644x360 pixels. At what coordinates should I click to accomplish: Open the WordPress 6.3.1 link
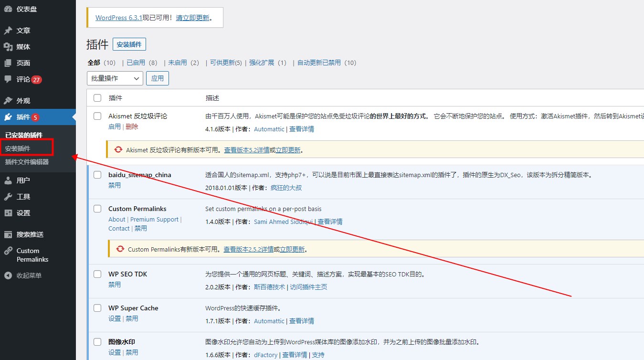pyautogui.click(x=119, y=18)
